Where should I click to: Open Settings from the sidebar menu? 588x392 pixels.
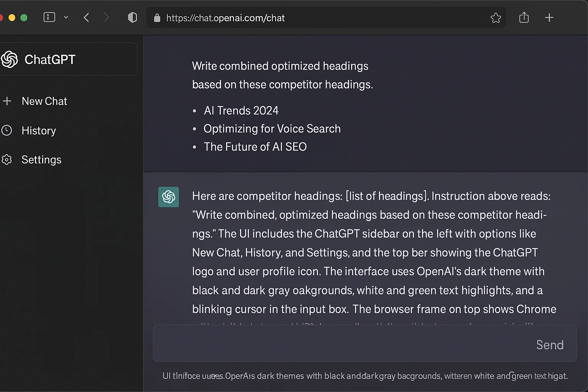point(41,160)
